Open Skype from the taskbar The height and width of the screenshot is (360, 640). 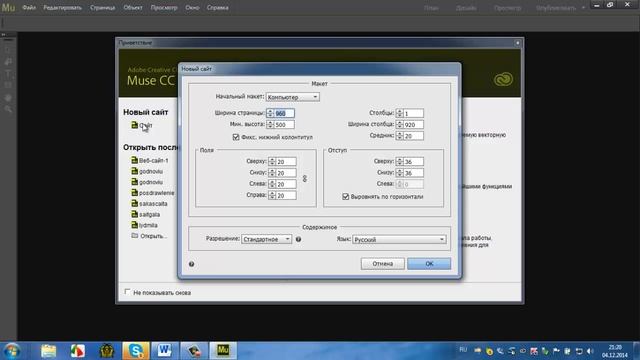click(x=135, y=351)
